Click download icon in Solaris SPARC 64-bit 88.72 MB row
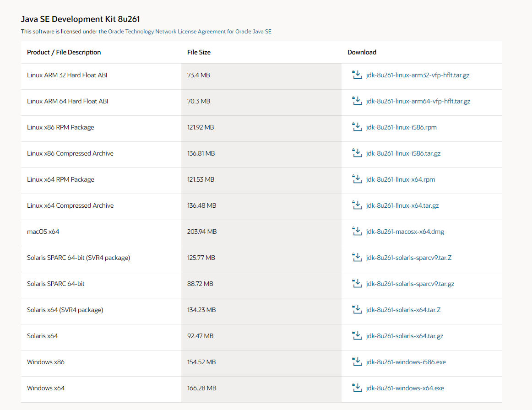The height and width of the screenshot is (410, 532). 357,284
